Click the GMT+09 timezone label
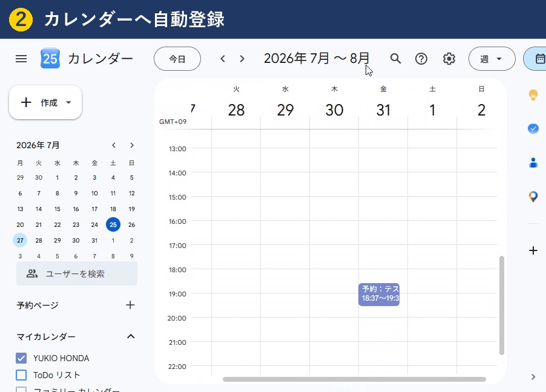This screenshot has height=392, width=546. tap(173, 122)
